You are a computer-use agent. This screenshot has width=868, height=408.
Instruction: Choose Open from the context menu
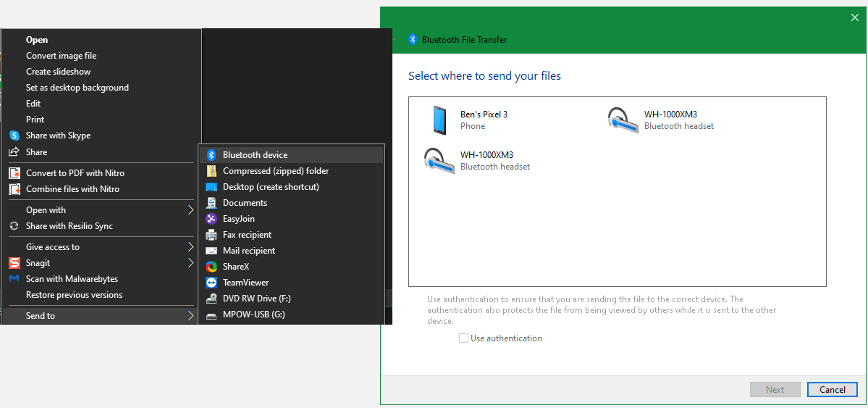click(37, 40)
